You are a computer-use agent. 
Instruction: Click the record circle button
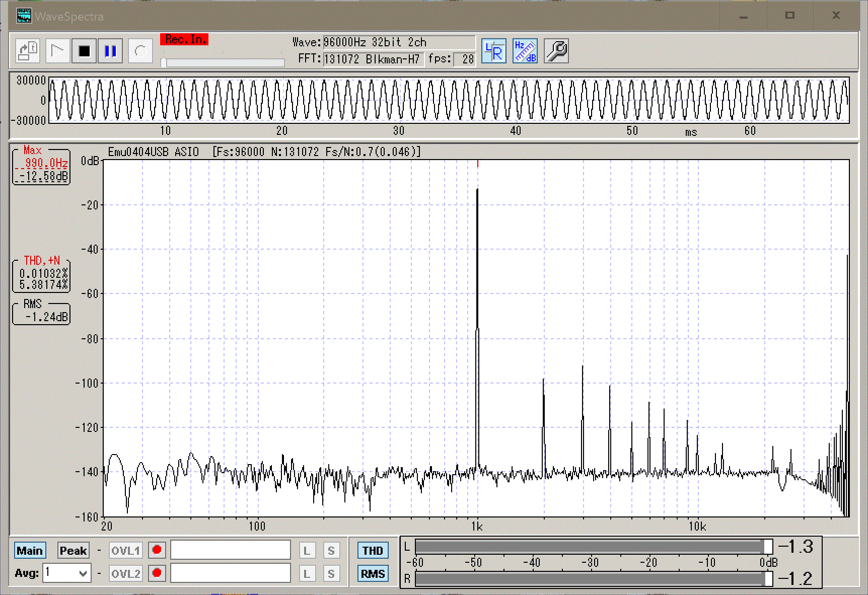coord(140,51)
